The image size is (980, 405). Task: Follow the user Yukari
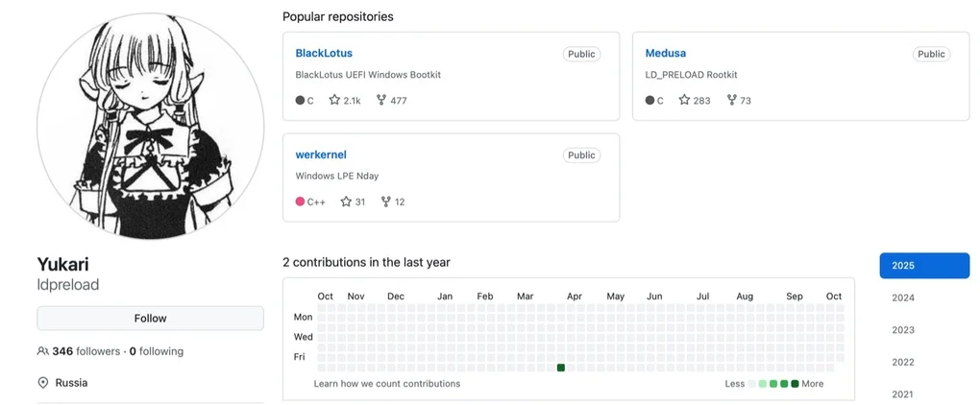tap(150, 319)
